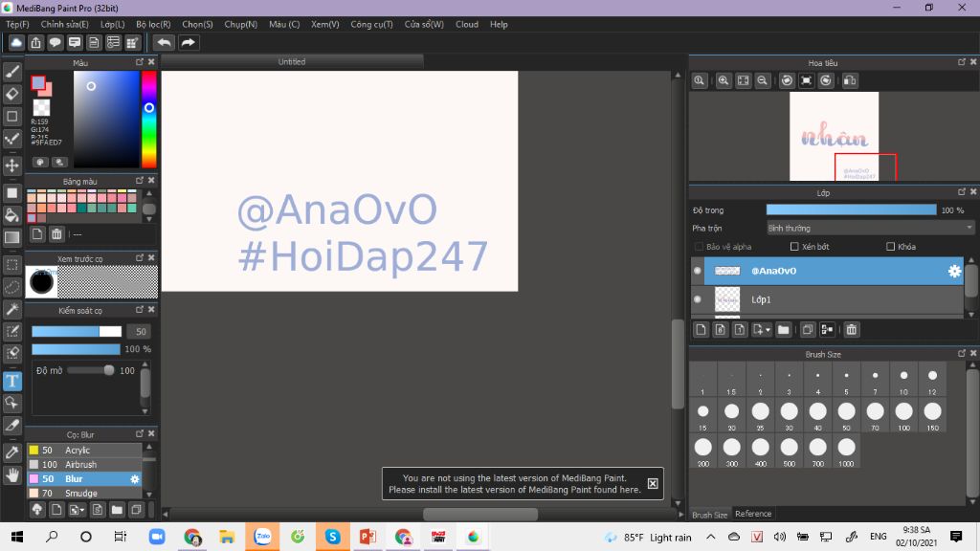Switch to the Reference tab
Screen dimensions: 980x551
tap(753, 514)
